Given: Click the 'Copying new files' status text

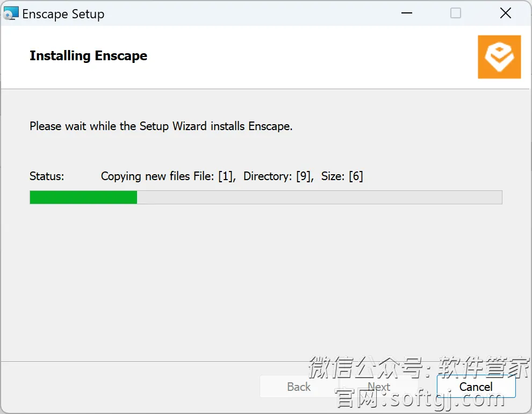Looking at the screenshot, I should coord(145,176).
